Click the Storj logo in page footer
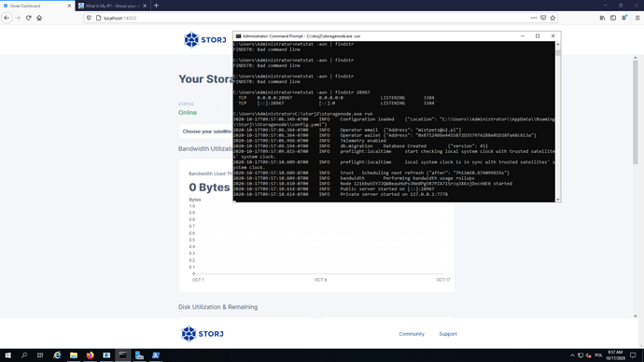Viewport: 644px width, 362px height. point(203,334)
